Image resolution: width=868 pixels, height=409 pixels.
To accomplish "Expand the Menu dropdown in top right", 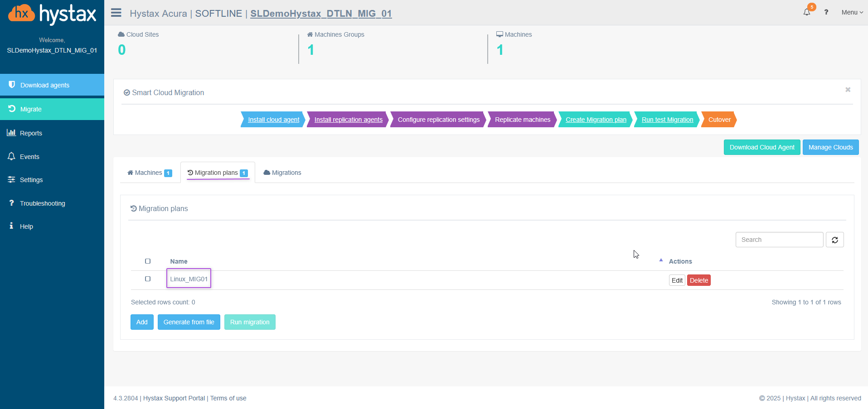I will [x=852, y=12].
